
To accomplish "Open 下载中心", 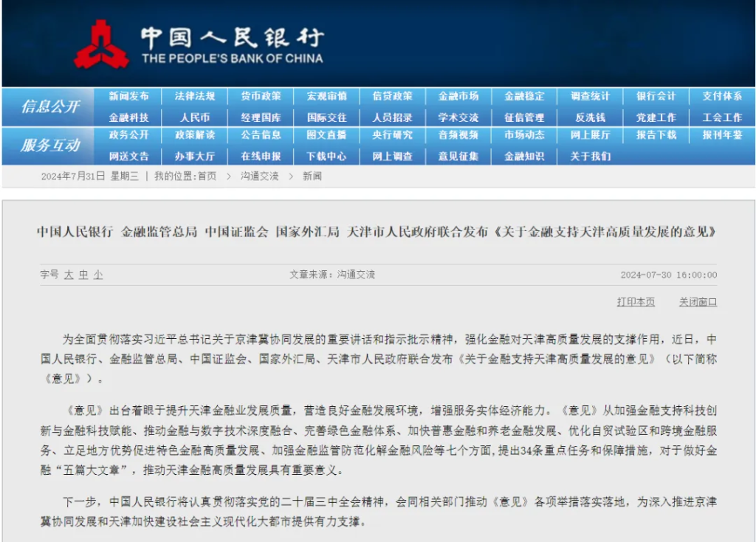I will click(327, 157).
